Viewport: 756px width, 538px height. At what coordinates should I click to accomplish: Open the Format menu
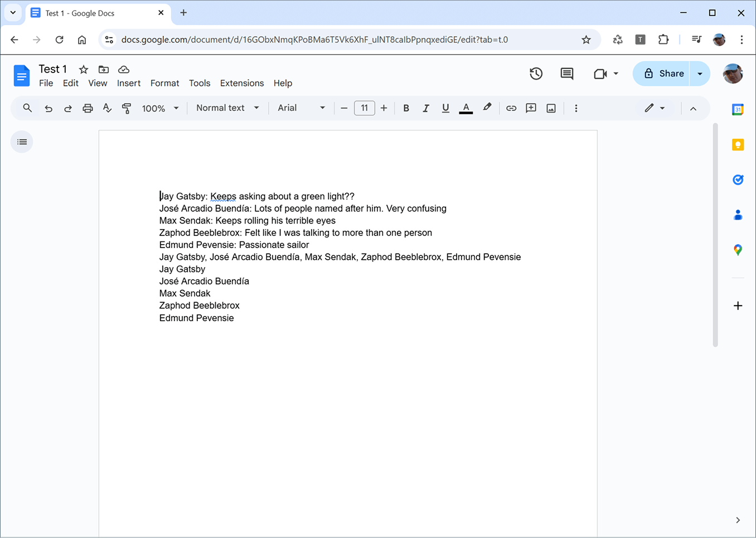[164, 83]
